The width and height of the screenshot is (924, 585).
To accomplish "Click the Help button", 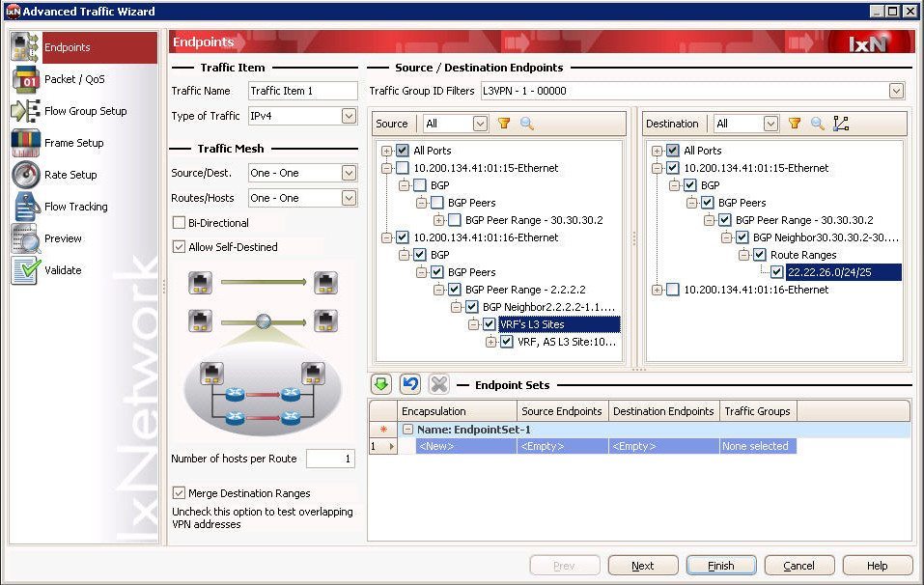I will tap(878, 565).
